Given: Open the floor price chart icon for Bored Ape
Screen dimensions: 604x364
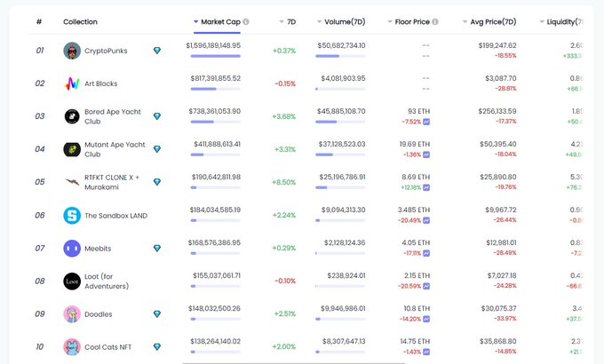Looking at the screenshot, I should (426, 122).
